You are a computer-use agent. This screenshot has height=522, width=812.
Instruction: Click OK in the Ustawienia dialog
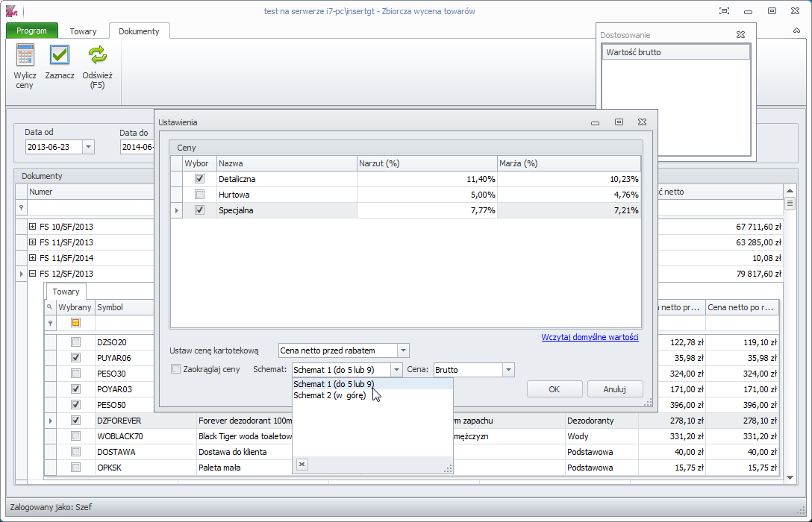(x=554, y=389)
